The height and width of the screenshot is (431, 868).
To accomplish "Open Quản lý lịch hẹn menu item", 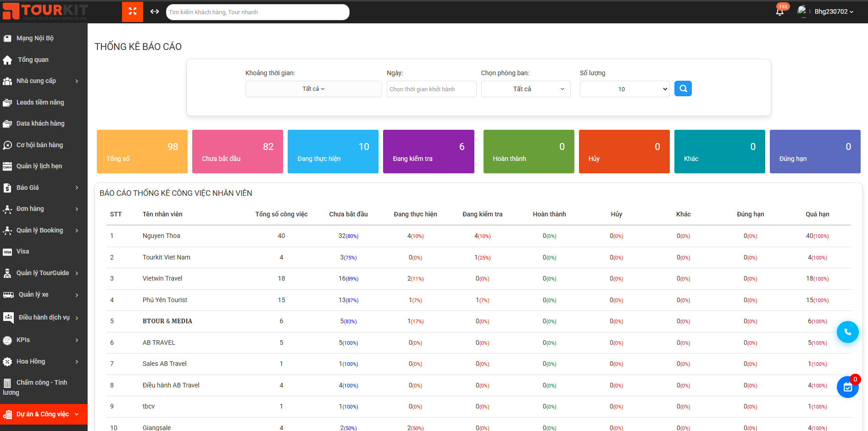I will click(x=39, y=166).
